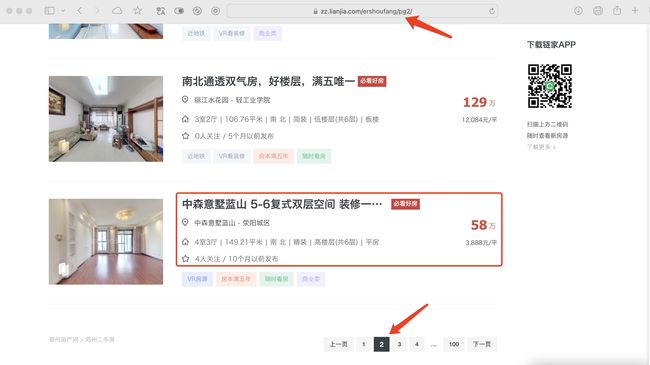This screenshot has width=650, height=365.
Task: Click the 必看好房 badge on 中森意墅蓝山 listing
Action: click(405, 204)
